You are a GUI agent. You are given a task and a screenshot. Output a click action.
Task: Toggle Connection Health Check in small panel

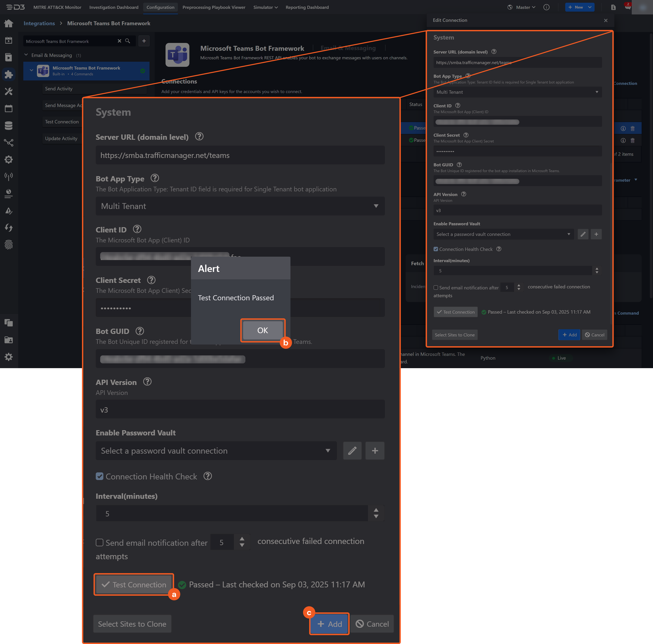[x=436, y=249]
